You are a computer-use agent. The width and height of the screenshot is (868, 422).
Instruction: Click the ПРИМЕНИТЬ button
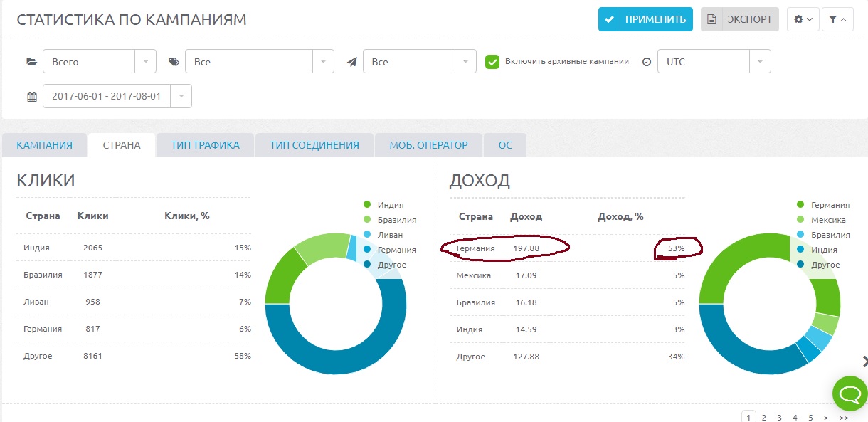pos(645,19)
